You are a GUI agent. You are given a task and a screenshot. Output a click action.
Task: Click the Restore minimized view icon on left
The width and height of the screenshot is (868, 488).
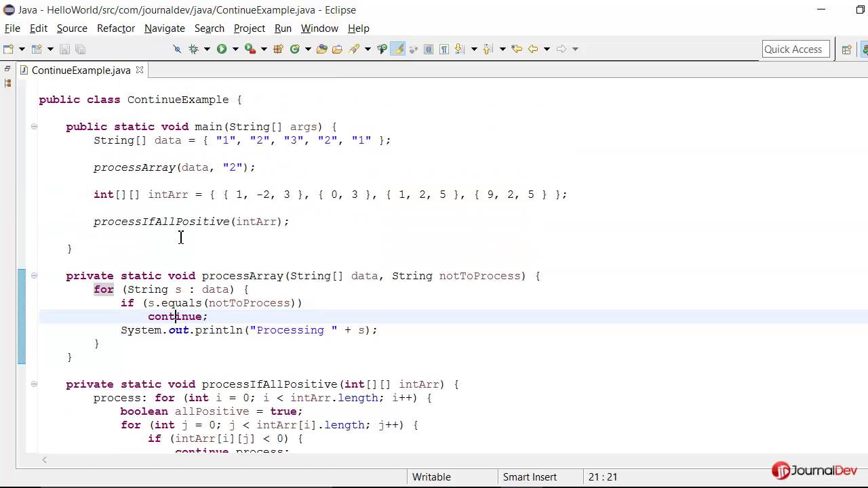pos(7,68)
